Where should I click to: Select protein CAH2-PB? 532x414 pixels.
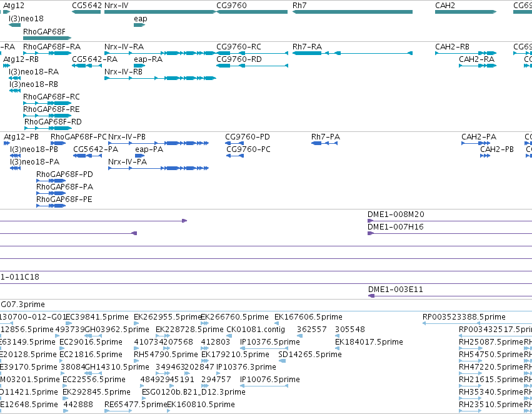497,149
